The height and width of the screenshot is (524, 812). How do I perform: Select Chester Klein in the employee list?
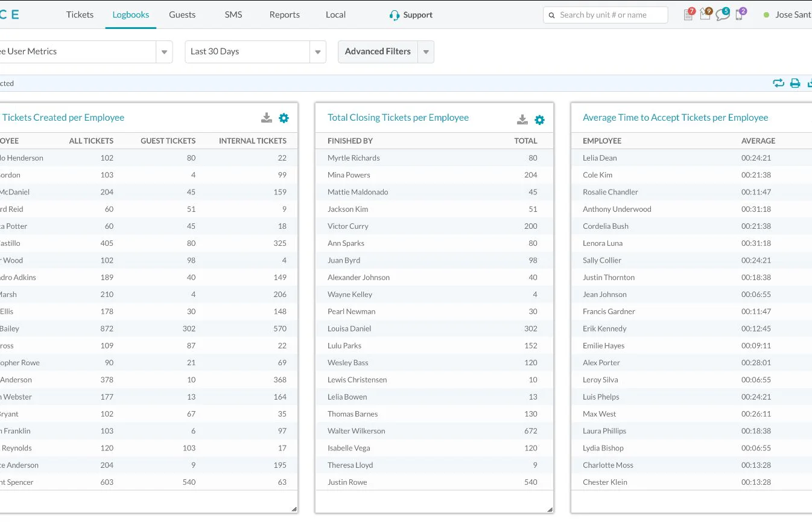tap(605, 482)
